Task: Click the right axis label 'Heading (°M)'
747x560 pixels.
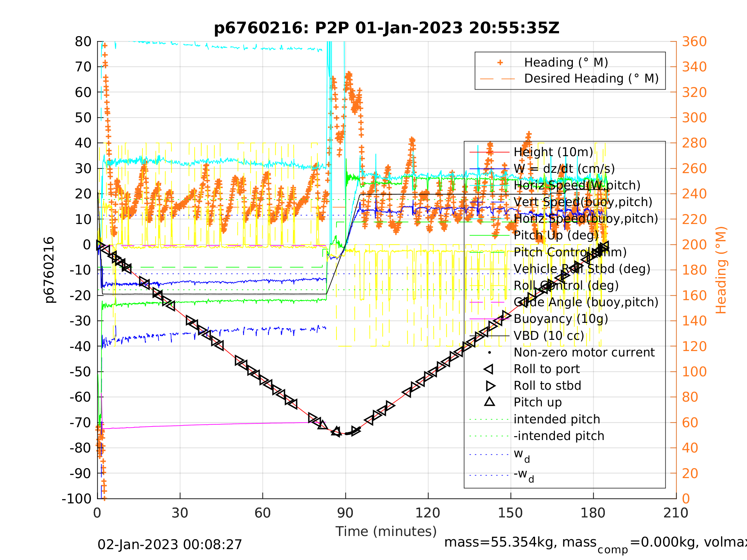Action: pyautogui.click(x=721, y=270)
